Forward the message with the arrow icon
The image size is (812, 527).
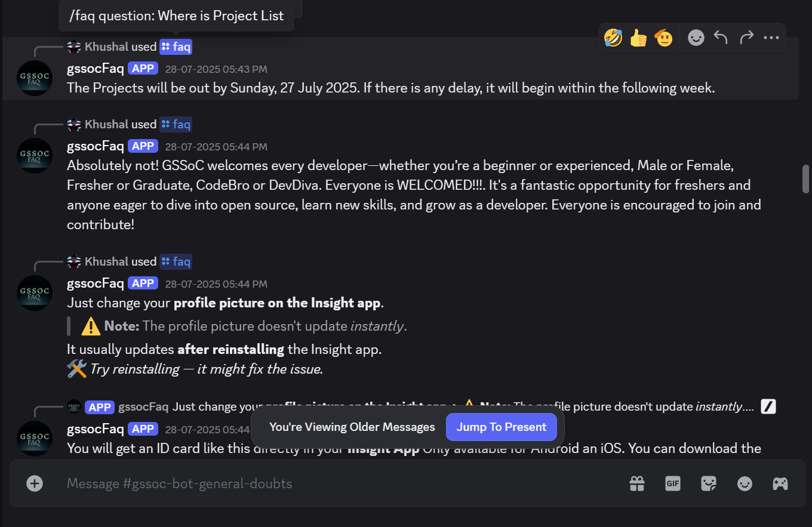746,38
